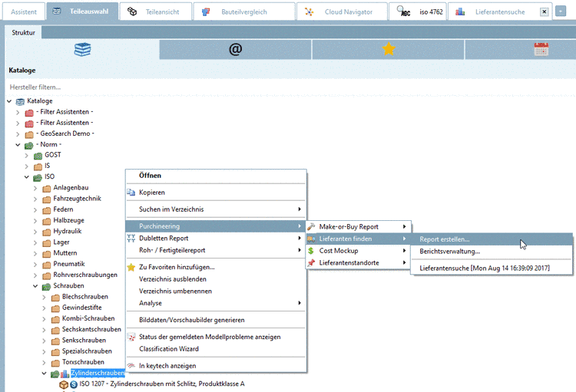Screen dimensions: 576x392
Task: Select the Sechskantschrauben tree folder
Action: coord(91,329)
